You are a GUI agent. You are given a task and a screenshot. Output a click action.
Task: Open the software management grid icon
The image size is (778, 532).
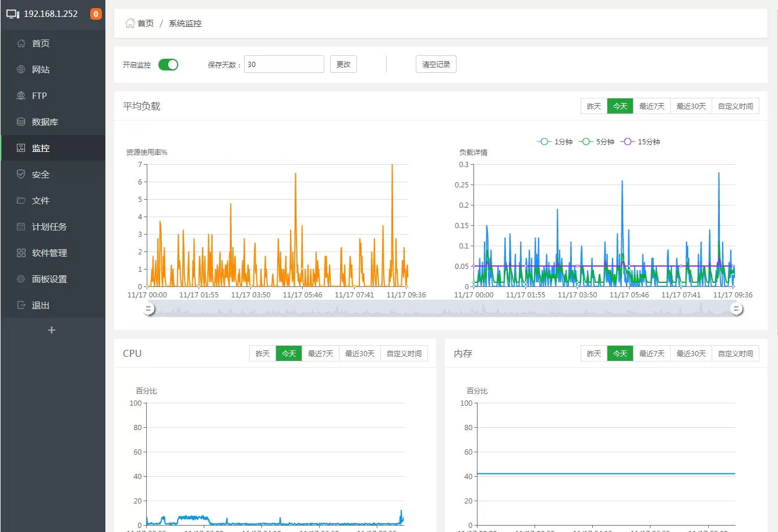pyautogui.click(x=21, y=253)
